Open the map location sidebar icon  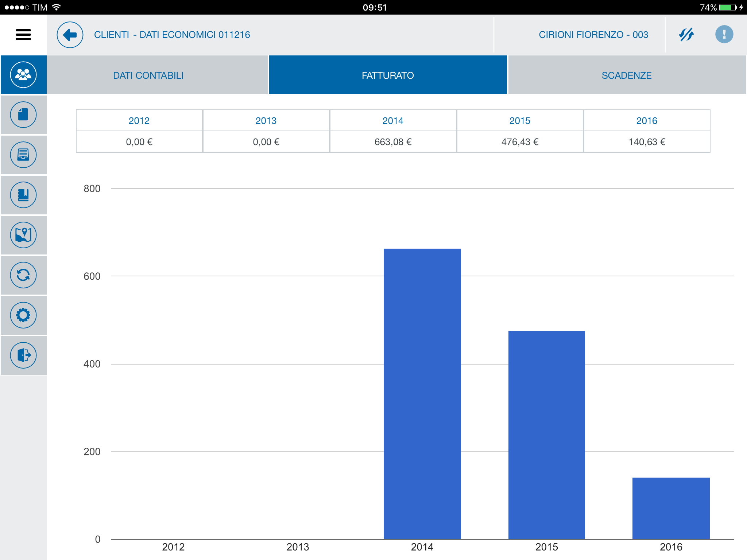click(23, 235)
